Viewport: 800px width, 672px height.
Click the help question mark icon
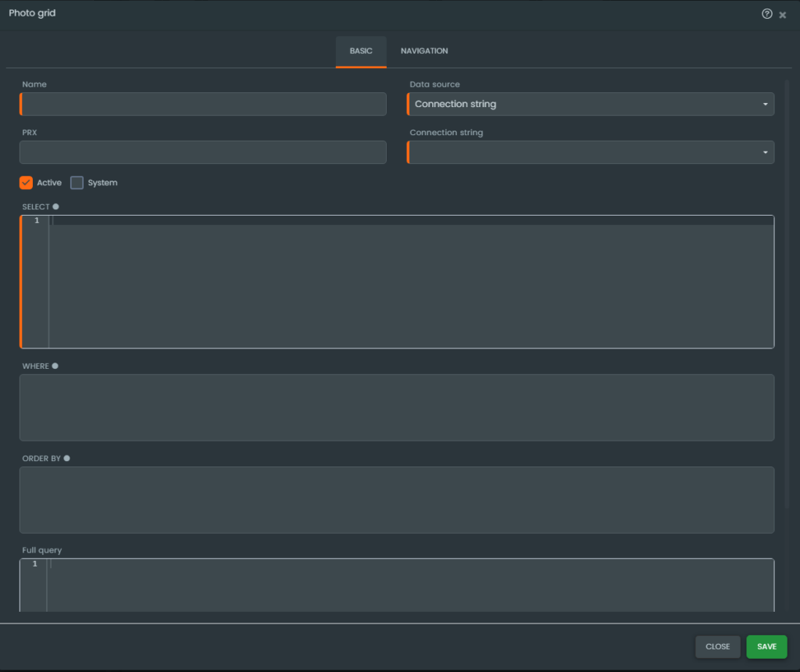click(x=766, y=14)
